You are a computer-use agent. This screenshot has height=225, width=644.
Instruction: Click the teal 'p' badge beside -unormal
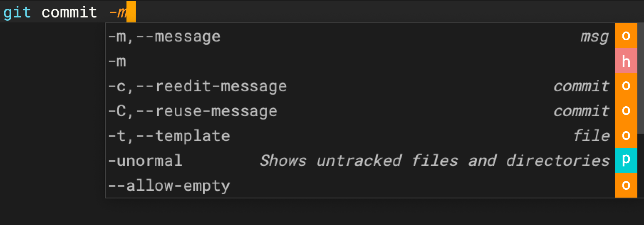[x=626, y=160]
